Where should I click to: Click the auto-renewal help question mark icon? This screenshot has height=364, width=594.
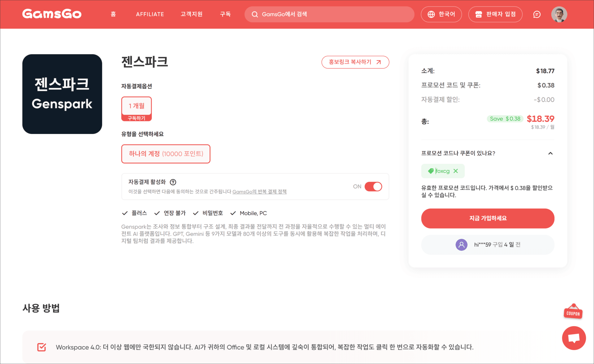pos(173,182)
